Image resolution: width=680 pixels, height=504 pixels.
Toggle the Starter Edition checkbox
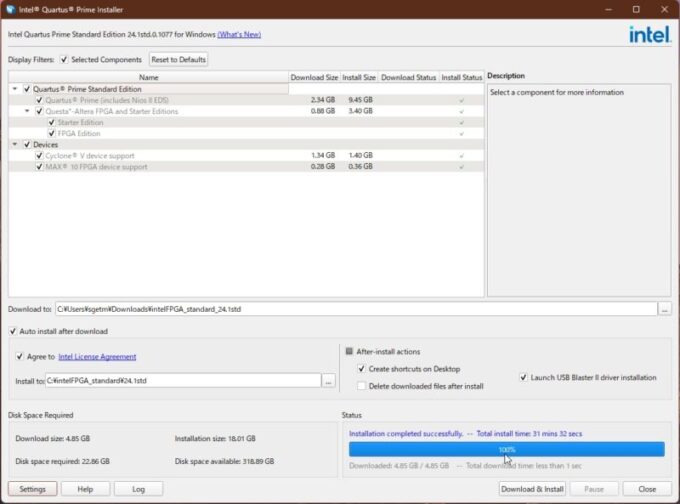[52, 122]
